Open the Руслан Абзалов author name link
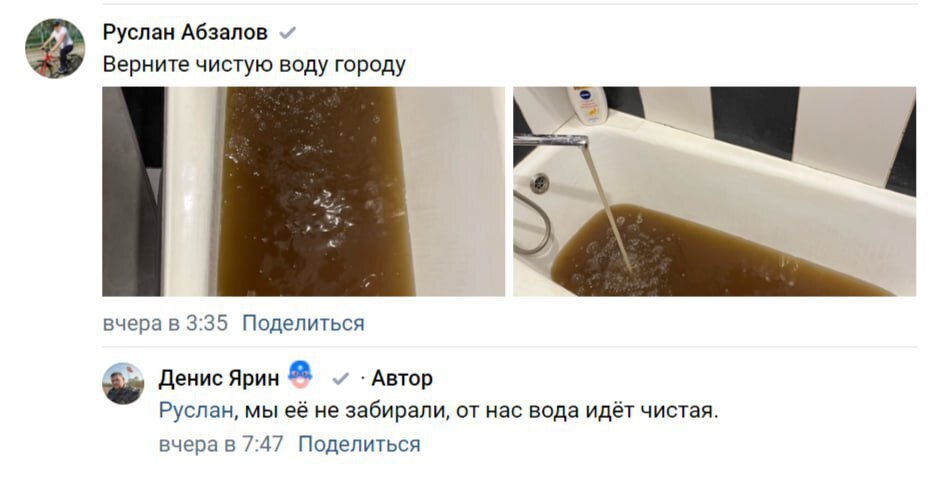This screenshot has width=942, height=481. (185, 32)
